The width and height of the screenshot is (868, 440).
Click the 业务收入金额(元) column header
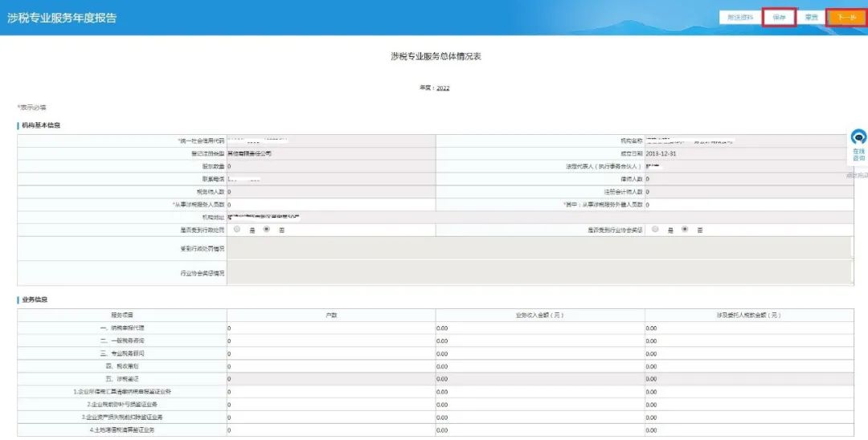coord(540,315)
